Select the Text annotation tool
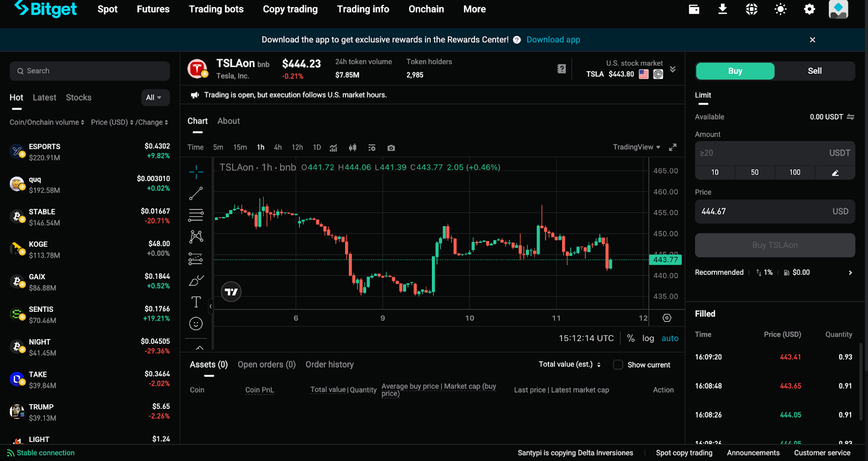 pos(196,302)
